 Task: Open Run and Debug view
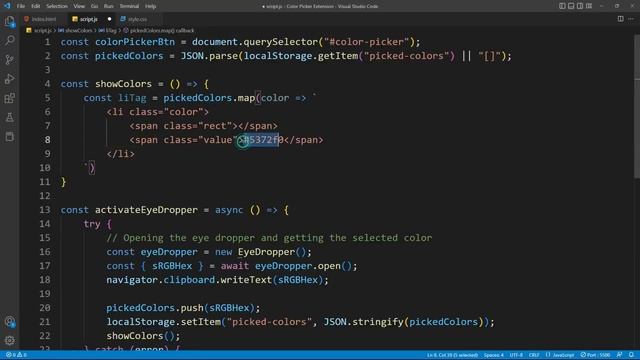tap(9, 79)
